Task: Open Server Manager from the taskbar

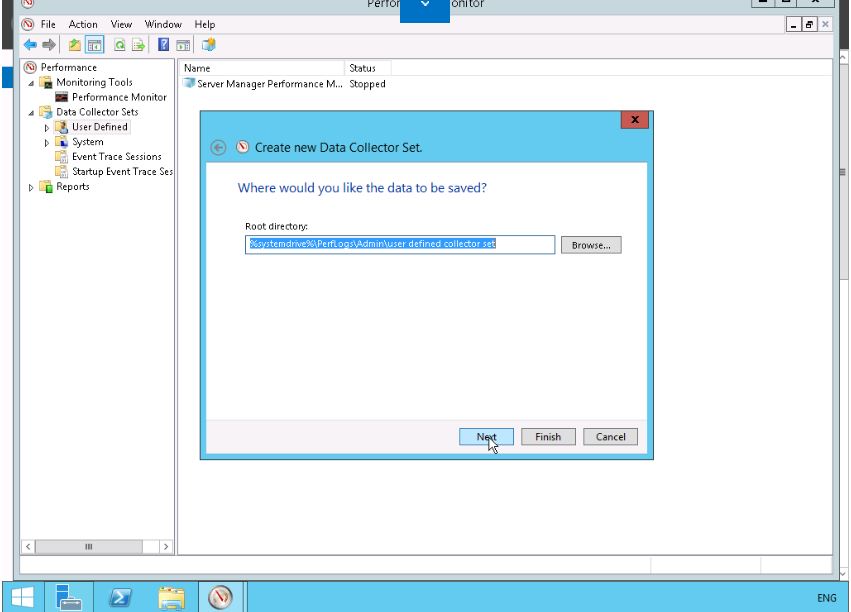Action: tap(68, 597)
